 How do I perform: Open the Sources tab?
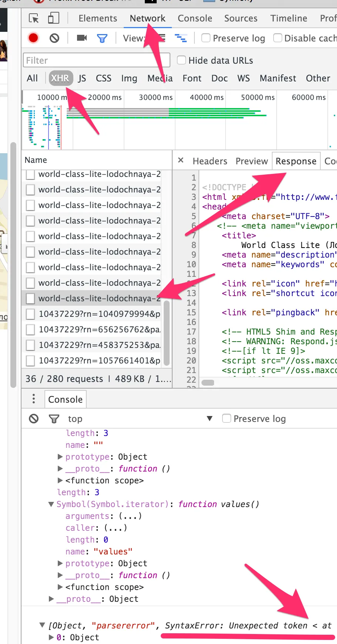[x=241, y=18]
